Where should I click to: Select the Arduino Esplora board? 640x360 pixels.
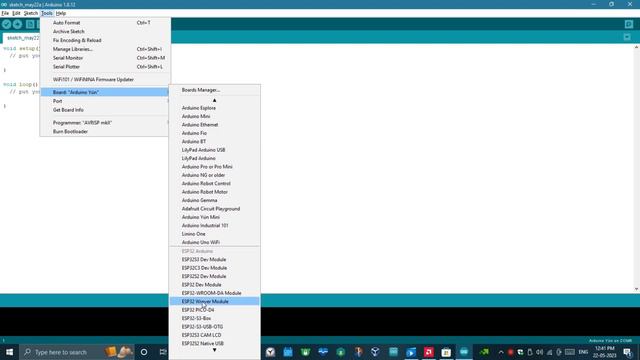(x=215, y=108)
